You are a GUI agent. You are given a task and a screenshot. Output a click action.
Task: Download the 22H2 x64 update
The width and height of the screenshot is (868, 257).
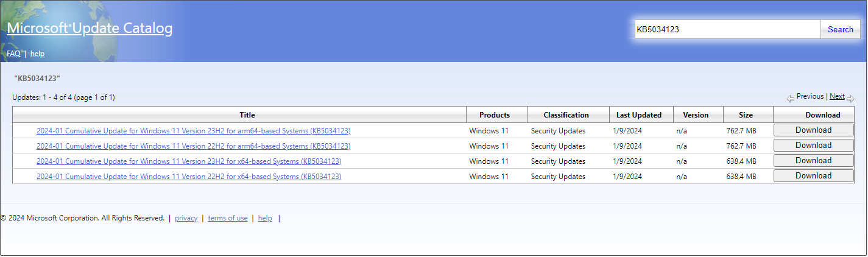813,176
